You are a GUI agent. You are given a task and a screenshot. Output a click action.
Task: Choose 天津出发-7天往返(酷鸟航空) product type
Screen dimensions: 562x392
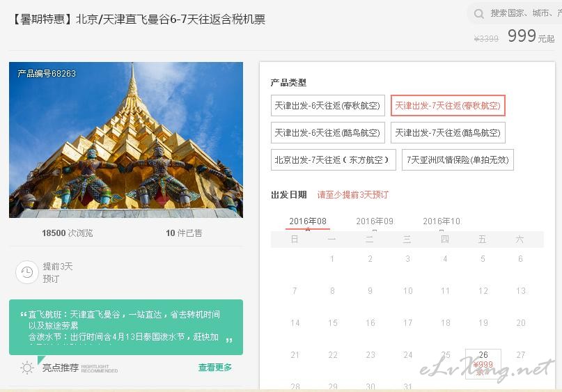(448, 132)
